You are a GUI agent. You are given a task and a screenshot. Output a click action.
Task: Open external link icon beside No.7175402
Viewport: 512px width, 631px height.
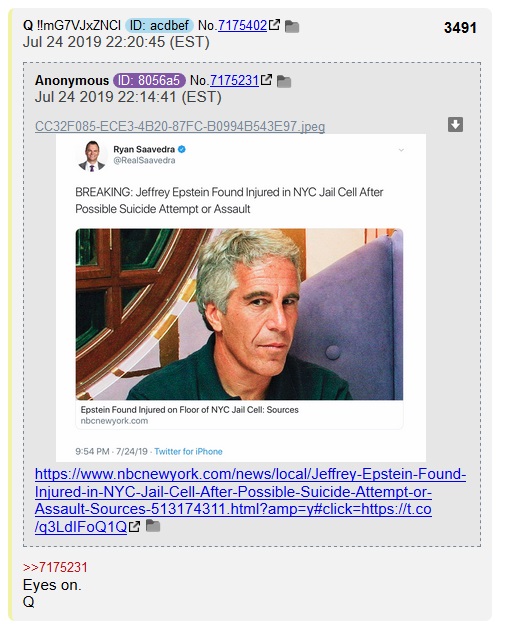pos(274,25)
